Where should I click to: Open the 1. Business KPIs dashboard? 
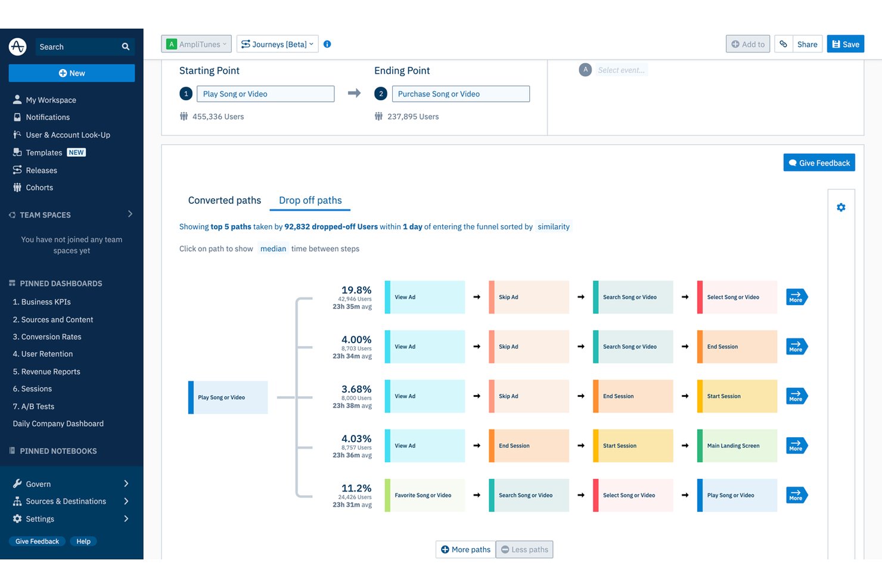pos(42,302)
